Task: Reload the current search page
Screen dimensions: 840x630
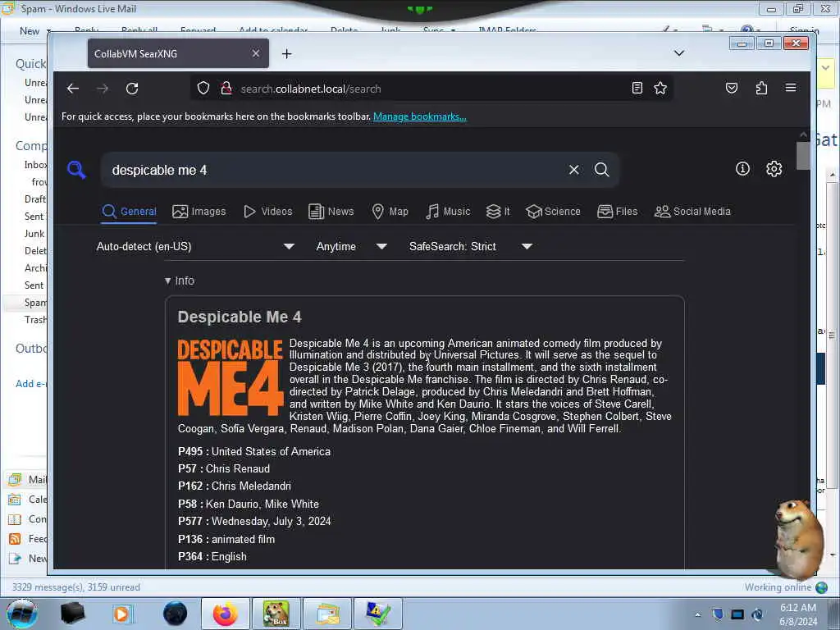Action: pos(132,89)
